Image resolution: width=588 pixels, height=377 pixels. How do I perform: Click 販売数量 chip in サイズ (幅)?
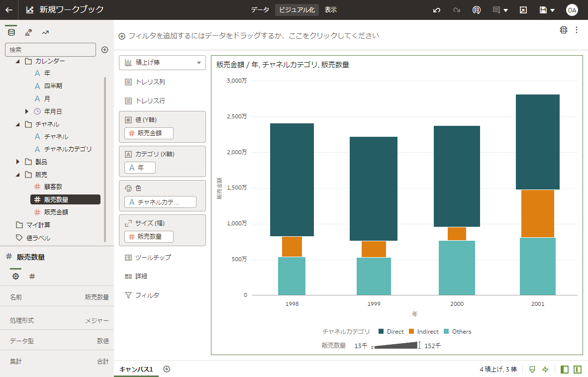pyautogui.click(x=149, y=236)
